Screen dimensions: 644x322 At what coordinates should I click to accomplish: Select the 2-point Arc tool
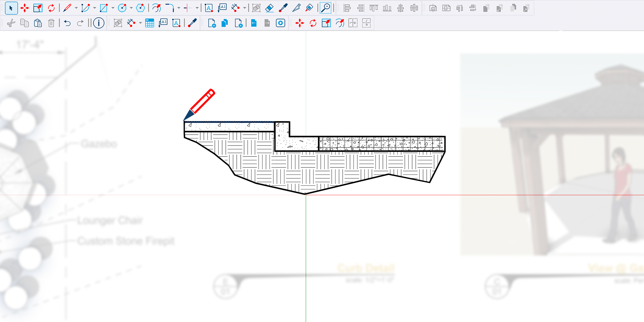(x=85, y=8)
